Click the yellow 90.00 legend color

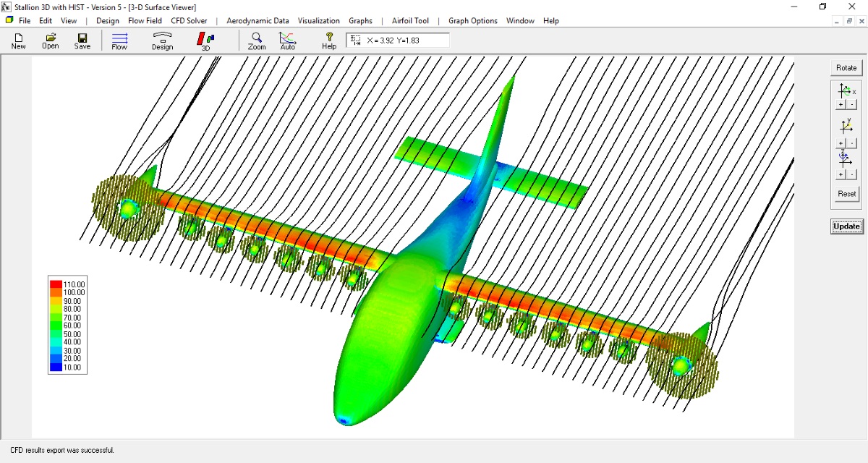tap(56, 301)
